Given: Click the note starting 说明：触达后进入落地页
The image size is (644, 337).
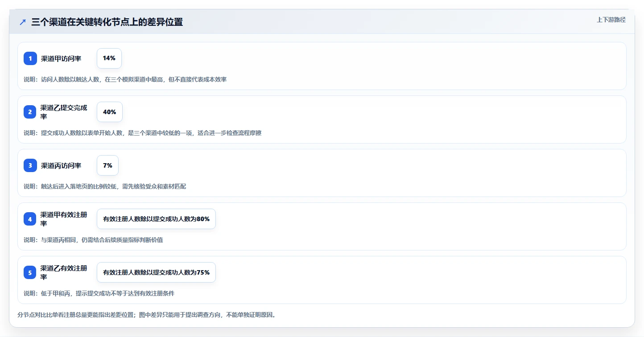Looking at the screenshot, I should [105, 186].
